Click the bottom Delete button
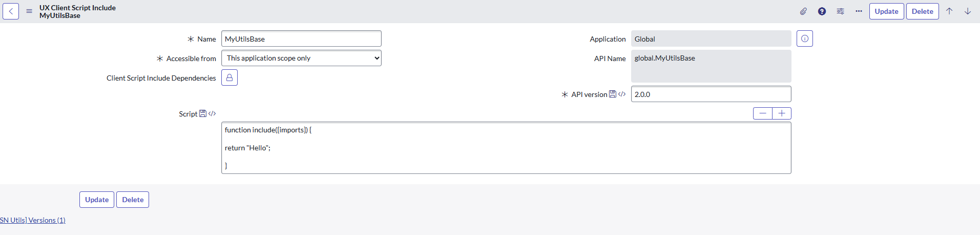980x235 pixels. [133, 200]
